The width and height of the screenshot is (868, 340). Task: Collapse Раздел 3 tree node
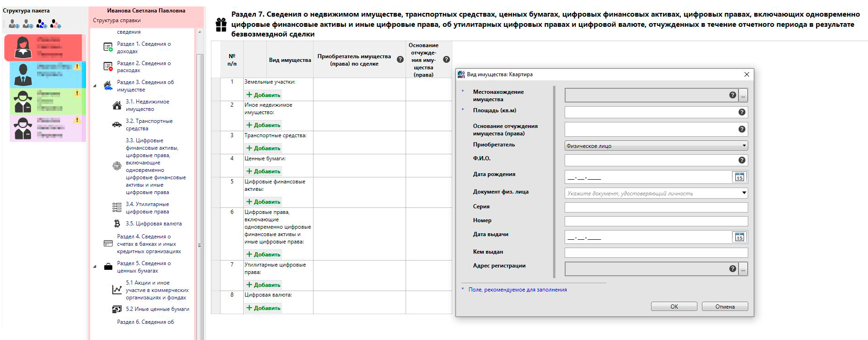[95, 86]
